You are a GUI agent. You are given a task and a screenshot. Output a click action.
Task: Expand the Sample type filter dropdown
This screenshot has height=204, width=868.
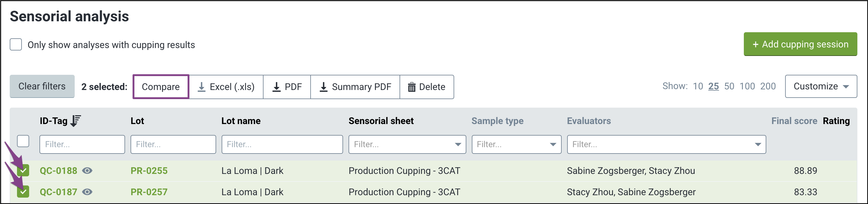516,144
